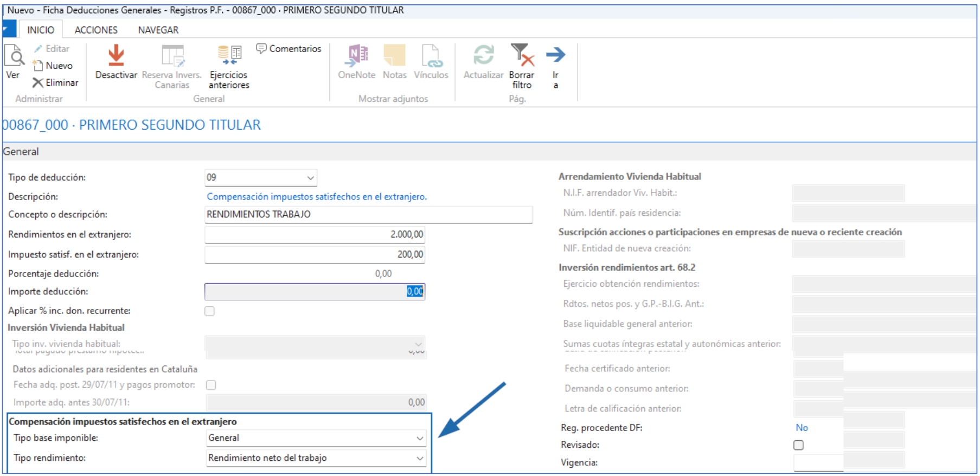Image resolution: width=980 pixels, height=476 pixels.
Task: Expand the Tipo rendimiento dropdown
Action: coord(419,458)
